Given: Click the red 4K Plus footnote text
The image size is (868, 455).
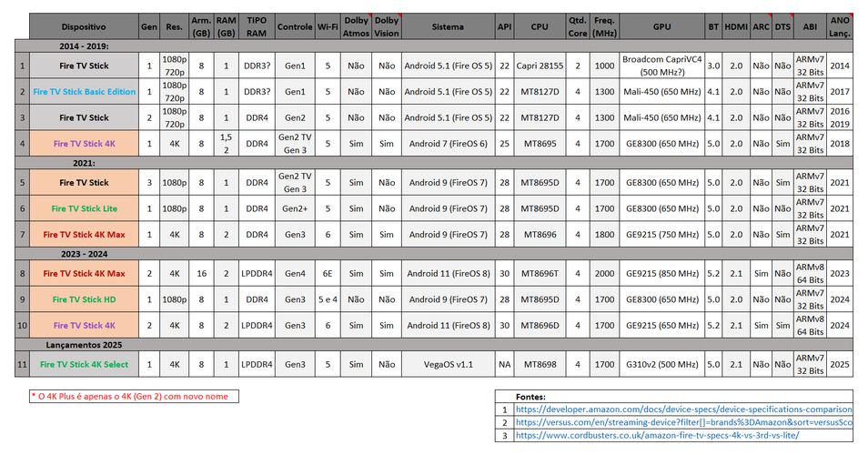Looking at the screenshot, I should coord(129,396).
